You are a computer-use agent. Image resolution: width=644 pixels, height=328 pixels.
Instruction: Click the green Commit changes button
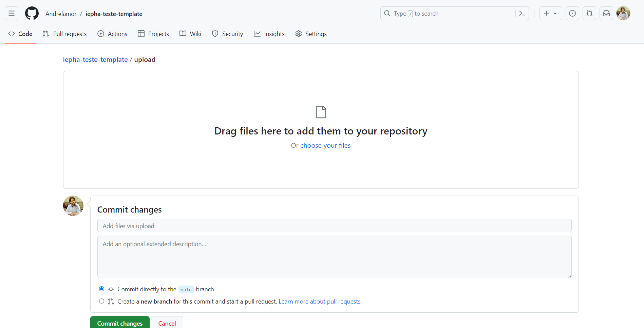(119, 323)
